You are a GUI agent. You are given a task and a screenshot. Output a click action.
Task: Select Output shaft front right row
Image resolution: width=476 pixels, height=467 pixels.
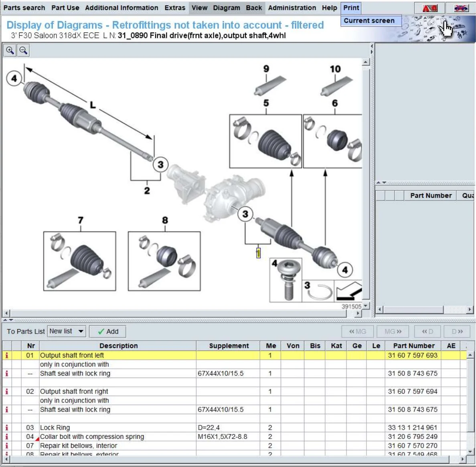point(235,391)
